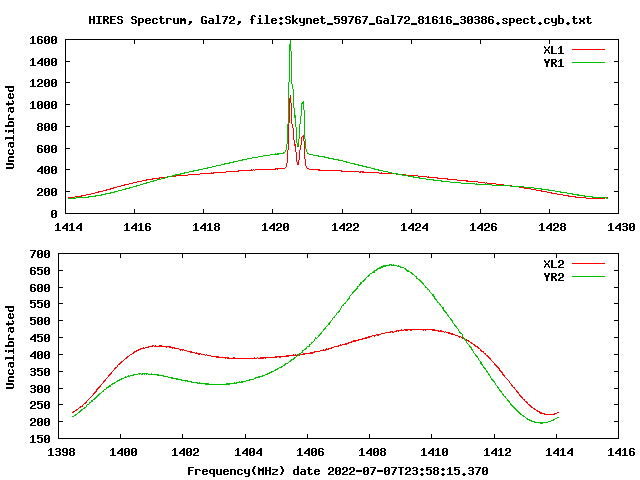Click the 1428 x-axis tick label
This screenshot has height=480, width=640.
[552, 227]
